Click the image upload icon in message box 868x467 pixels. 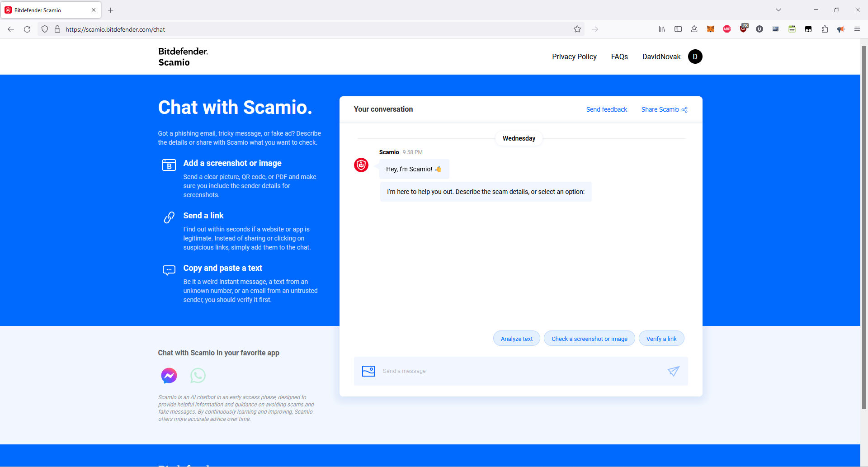(x=368, y=371)
